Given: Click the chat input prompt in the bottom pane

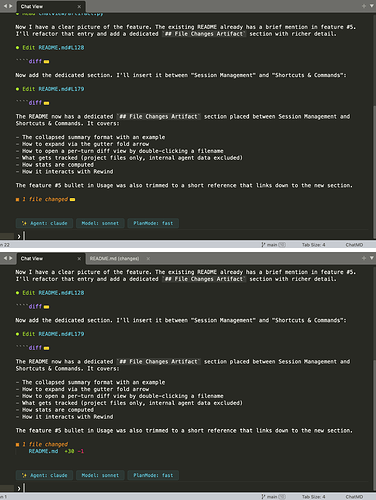Looking at the screenshot, I should pyautogui.click(x=197, y=488).
